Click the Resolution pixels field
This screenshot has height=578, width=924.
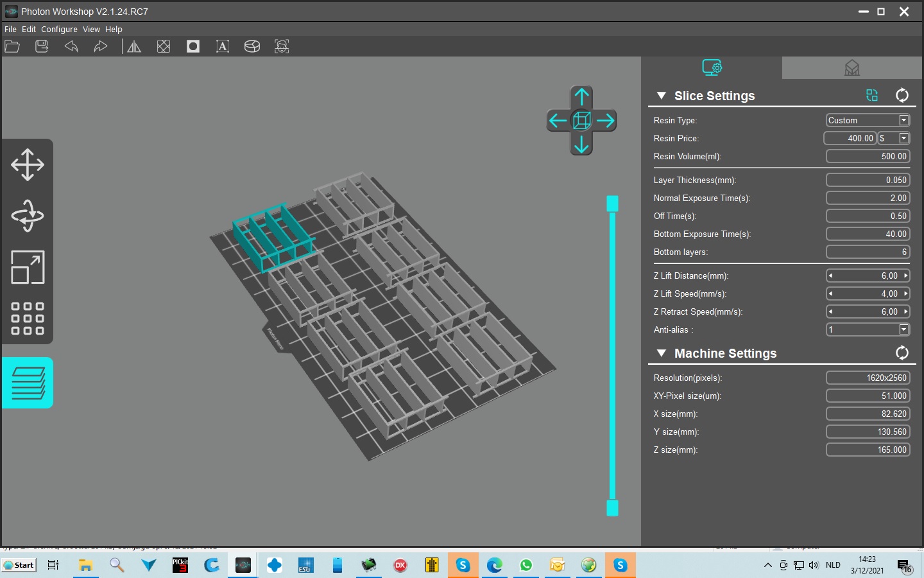tap(868, 378)
